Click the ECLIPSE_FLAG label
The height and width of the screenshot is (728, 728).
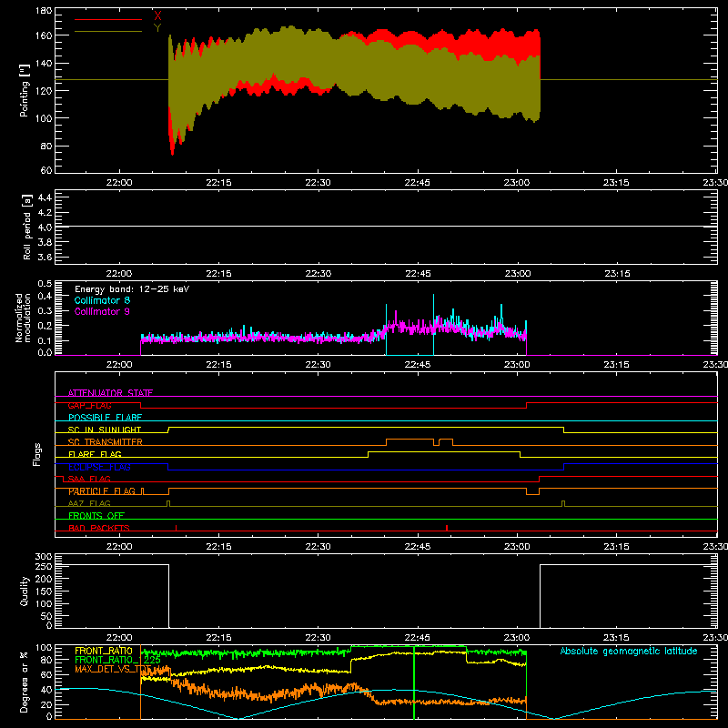pyautogui.click(x=99, y=467)
